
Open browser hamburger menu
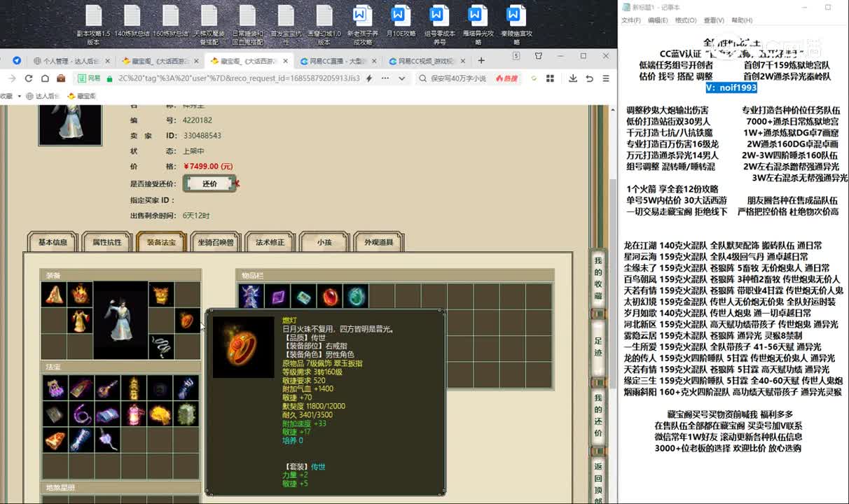[607, 78]
